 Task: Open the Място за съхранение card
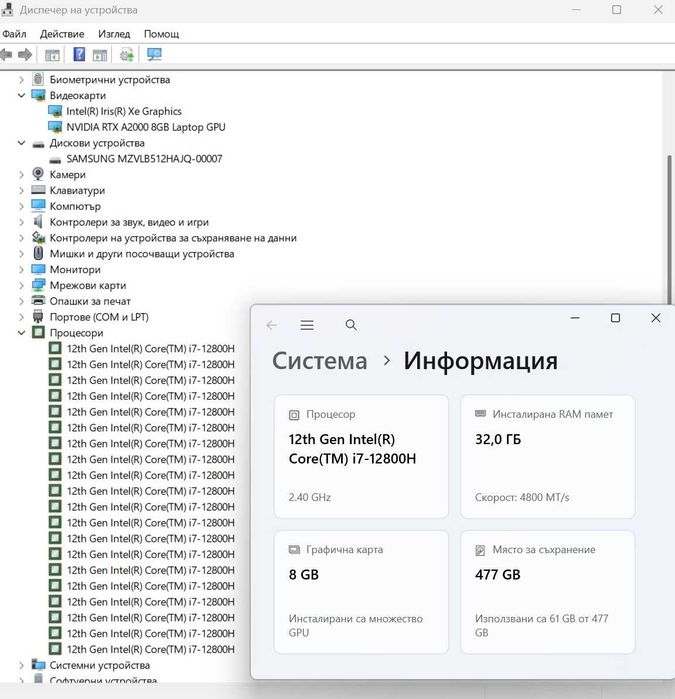coord(547,592)
